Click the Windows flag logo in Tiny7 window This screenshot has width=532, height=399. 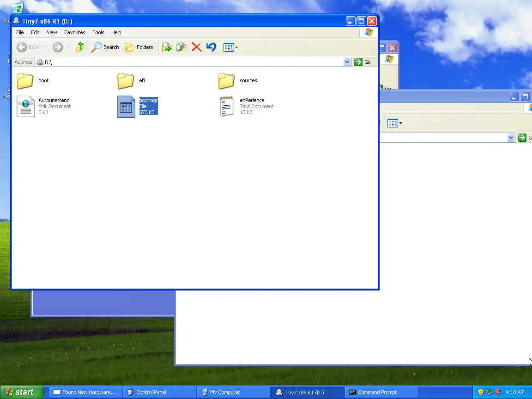click(x=369, y=32)
